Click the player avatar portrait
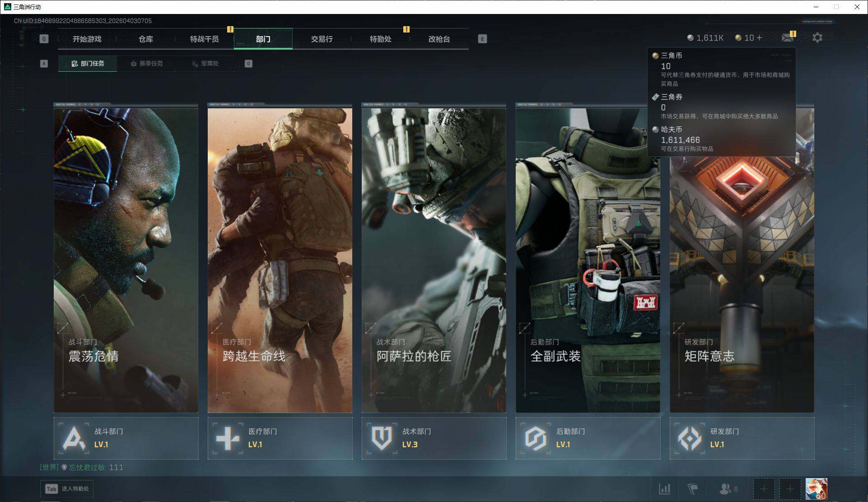 coord(816,488)
